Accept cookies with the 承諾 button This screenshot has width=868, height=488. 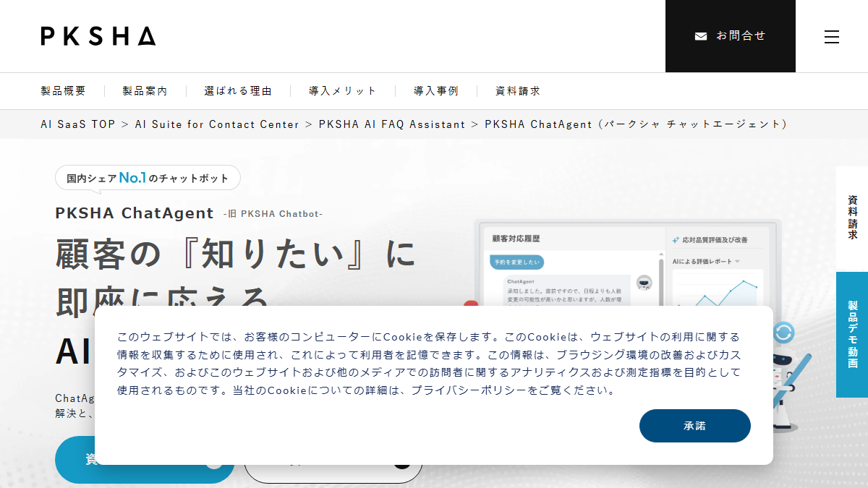(695, 426)
